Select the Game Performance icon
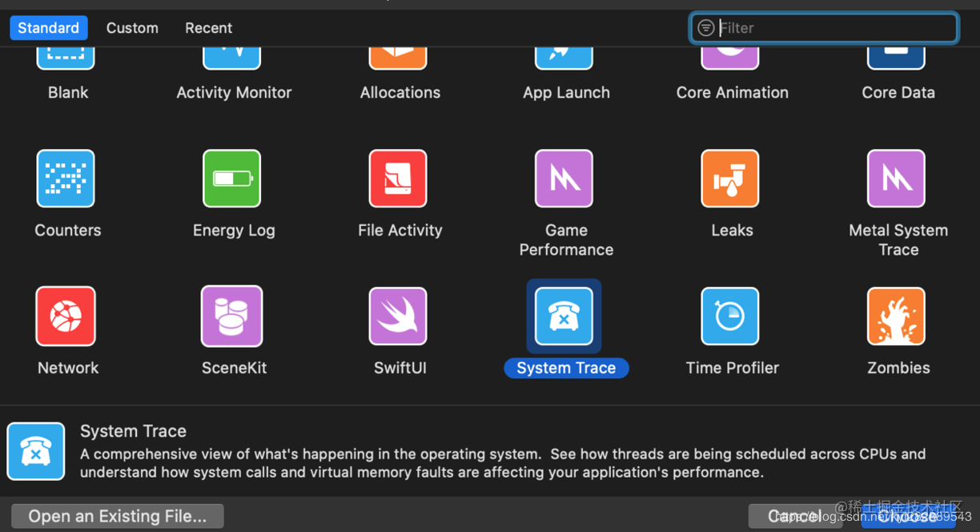The image size is (980, 532). point(564,178)
